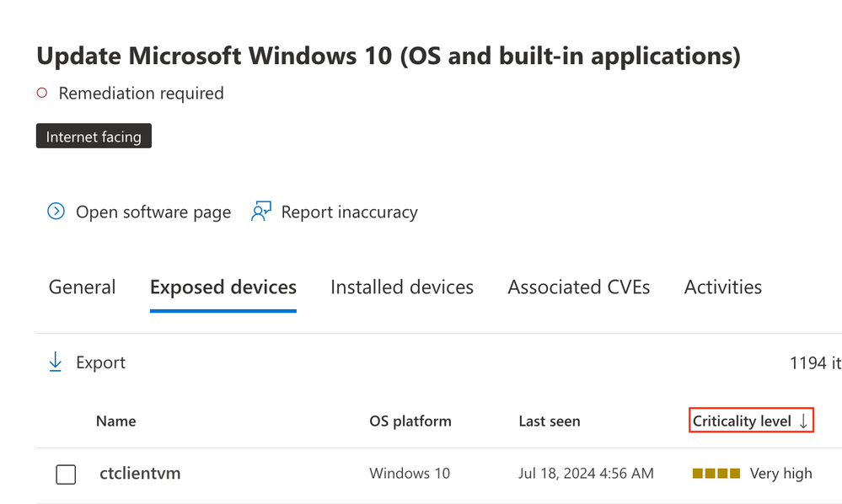Go to the Associated CVEs tab

point(579,287)
